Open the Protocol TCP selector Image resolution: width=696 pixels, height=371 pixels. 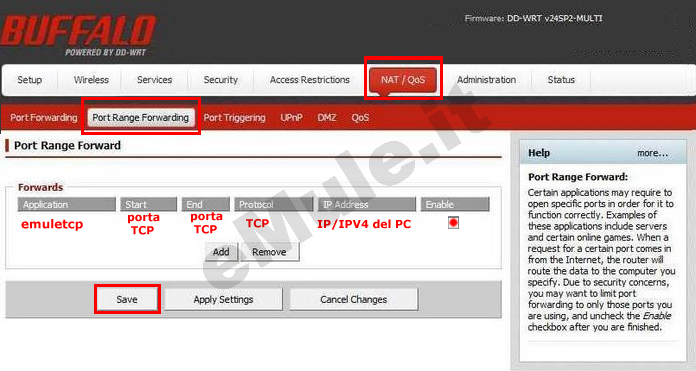(257, 223)
